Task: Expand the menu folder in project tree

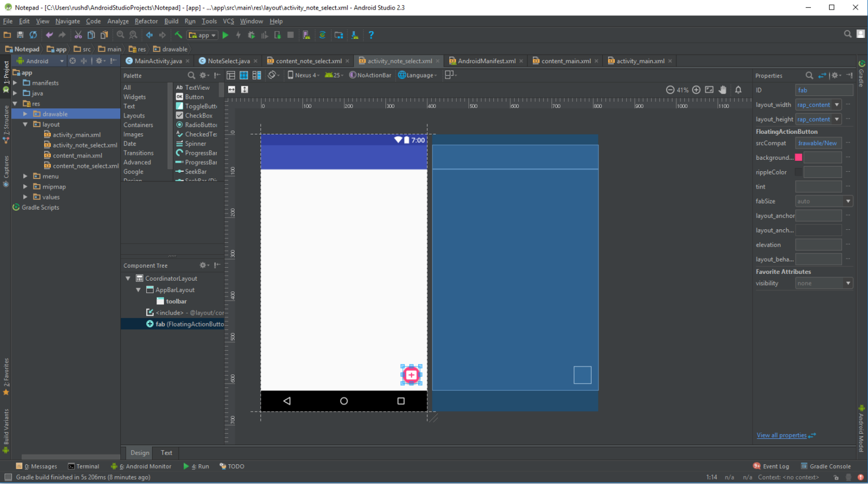Action: 25,176
